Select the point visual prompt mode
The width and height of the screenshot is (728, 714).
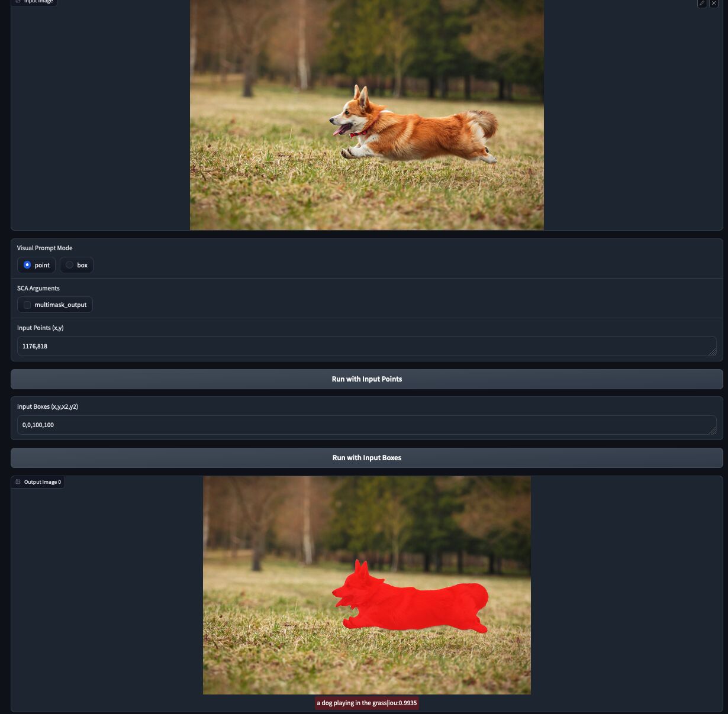pos(27,265)
